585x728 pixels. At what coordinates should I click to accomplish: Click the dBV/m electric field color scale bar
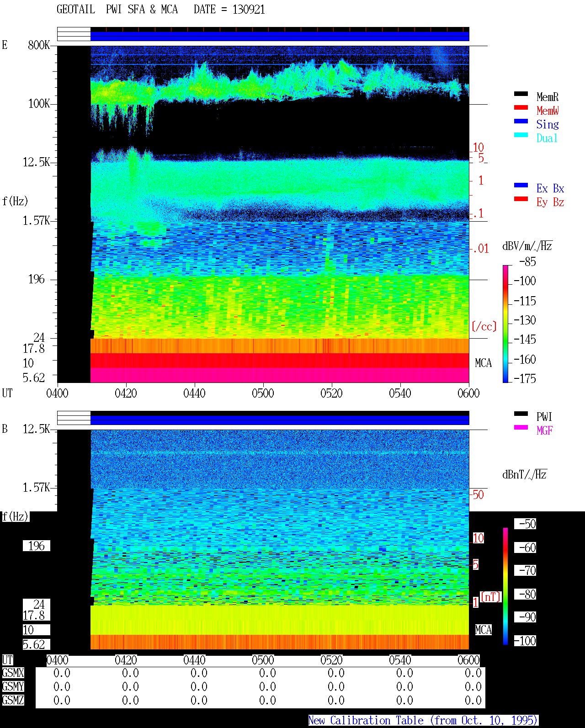[505, 324]
